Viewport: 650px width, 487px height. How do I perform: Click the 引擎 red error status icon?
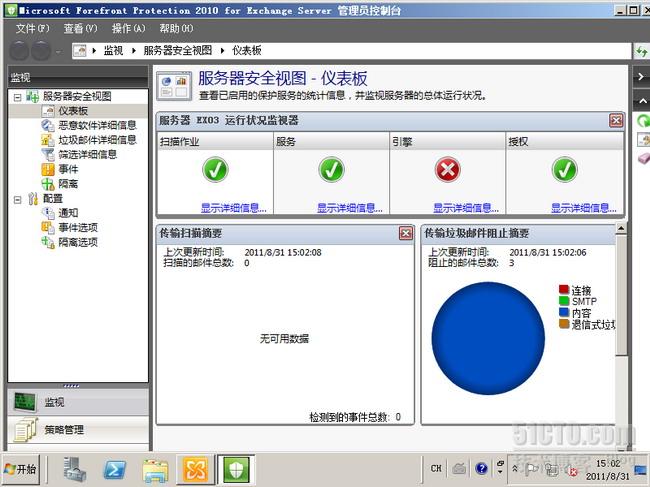coord(448,170)
